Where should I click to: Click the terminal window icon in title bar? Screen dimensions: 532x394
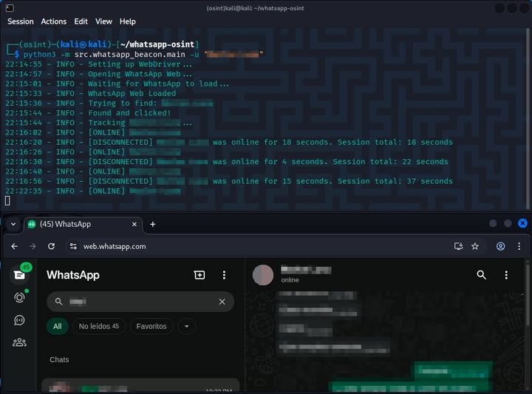(x=10, y=8)
